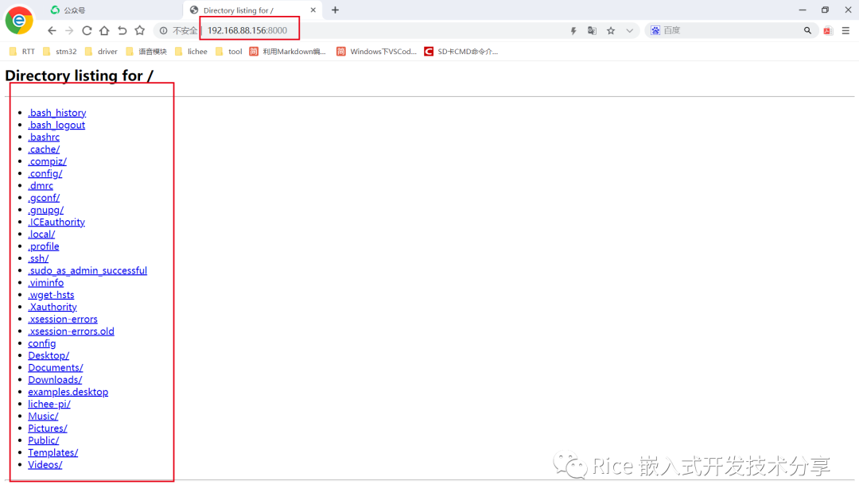859x504 pixels.
Task: Open the .compiz/ directory link
Action: 47,161
